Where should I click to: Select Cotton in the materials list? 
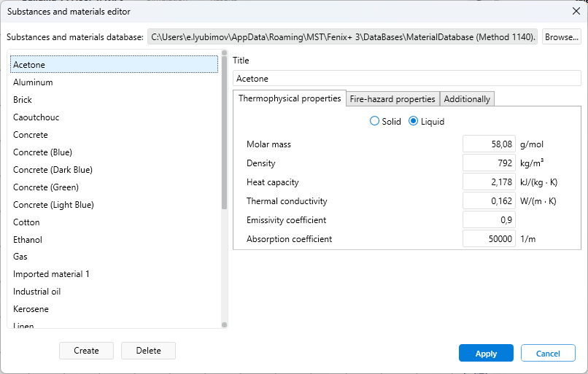click(x=114, y=222)
